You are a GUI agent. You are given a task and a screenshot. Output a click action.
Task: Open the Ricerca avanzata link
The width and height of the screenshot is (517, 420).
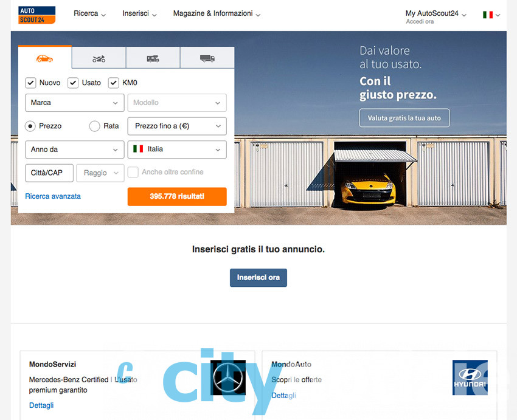[53, 196]
